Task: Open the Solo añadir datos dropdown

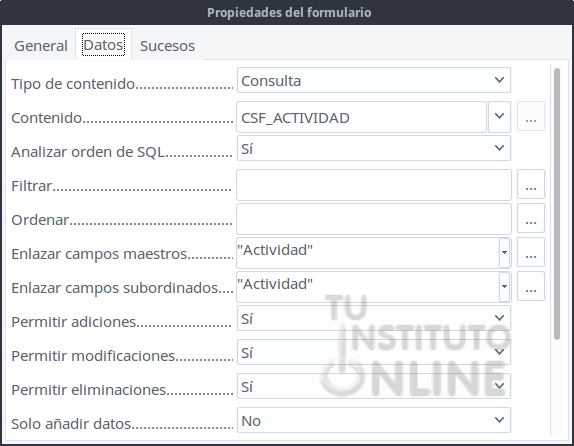Action: pyautogui.click(x=374, y=420)
